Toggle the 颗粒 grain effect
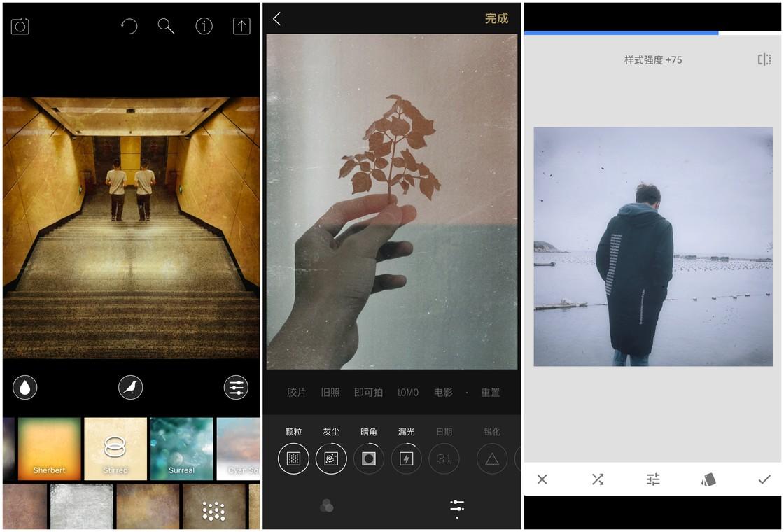 tap(293, 458)
